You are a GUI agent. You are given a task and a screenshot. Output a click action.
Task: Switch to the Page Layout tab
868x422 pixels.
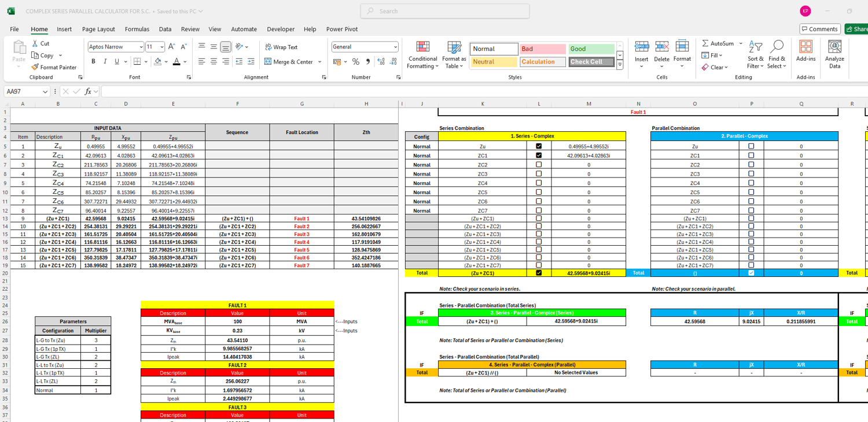[98, 29]
